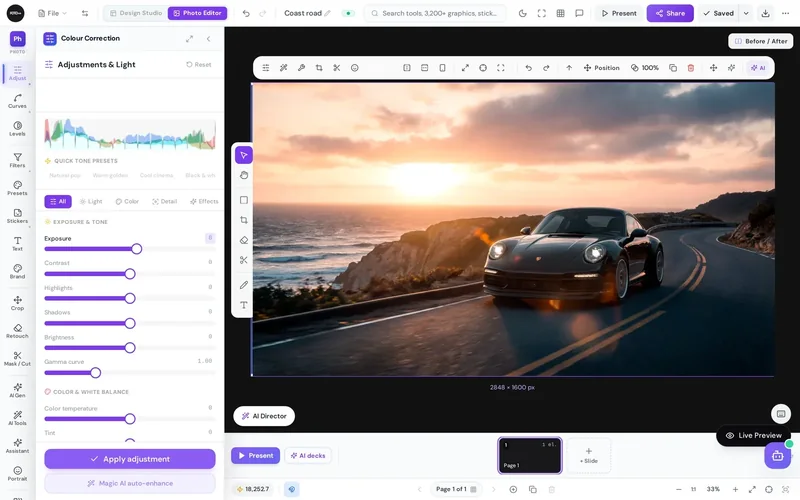The height and width of the screenshot is (500, 800).
Task: Click Magic AI auto-enhance button
Action: [x=130, y=483]
